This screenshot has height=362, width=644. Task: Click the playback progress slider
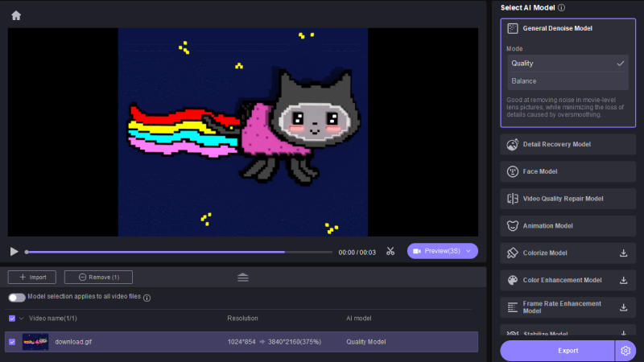[x=178, y=252]
